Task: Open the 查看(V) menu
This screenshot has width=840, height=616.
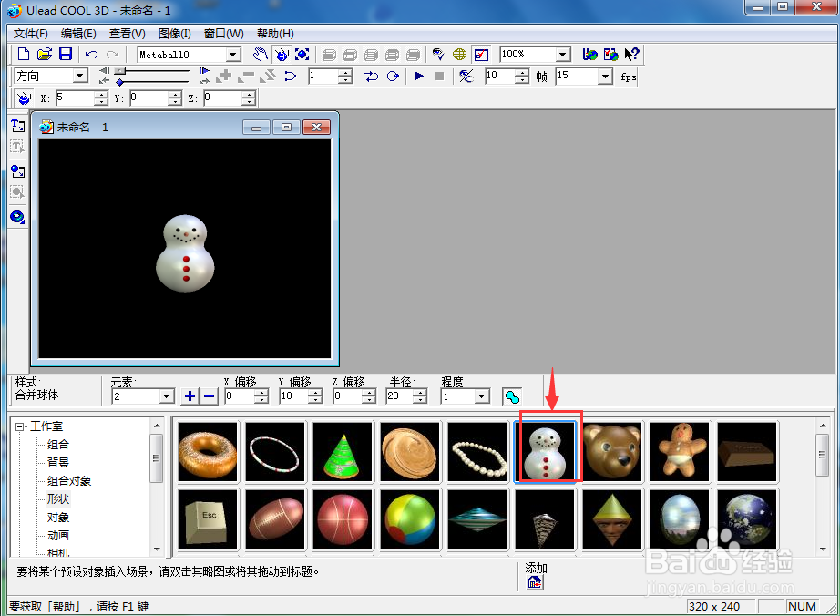Action: [127, 34]
